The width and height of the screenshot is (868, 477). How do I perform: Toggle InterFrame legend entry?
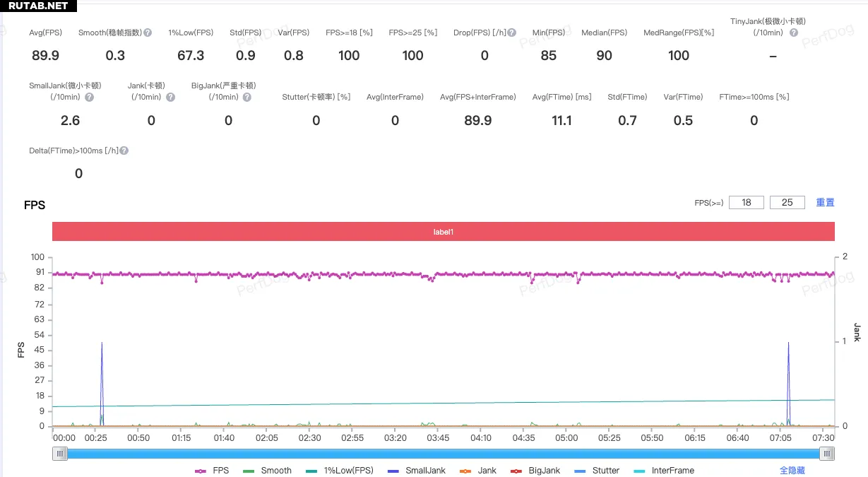pyautogui.click(x=664, y=471)
